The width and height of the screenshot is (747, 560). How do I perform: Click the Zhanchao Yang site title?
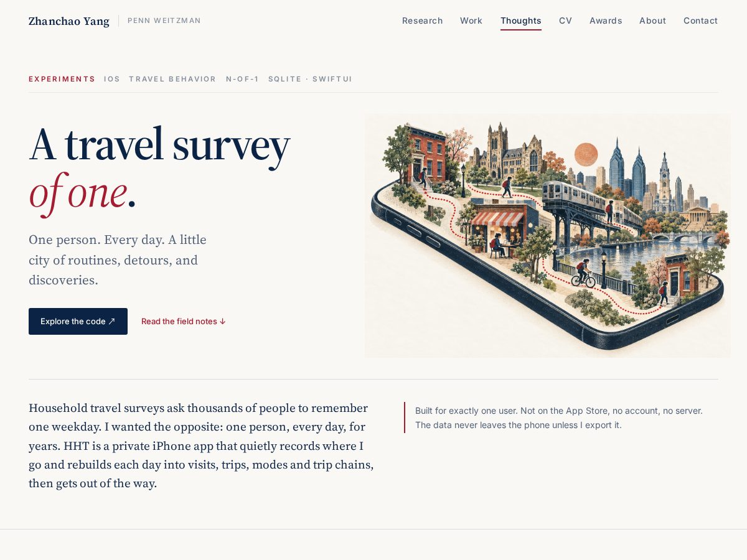point(69,21)
